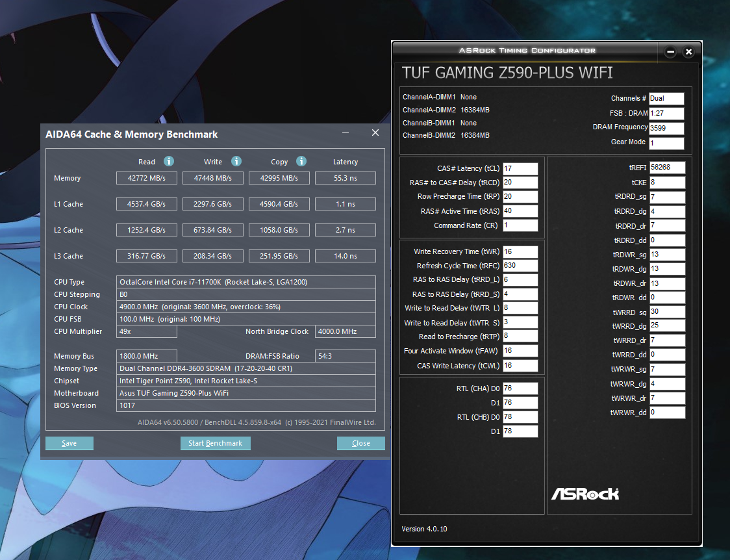This screenshot has height=560, width=730.
Task: Click the tWRWR_sg value field
Action: 668,369
